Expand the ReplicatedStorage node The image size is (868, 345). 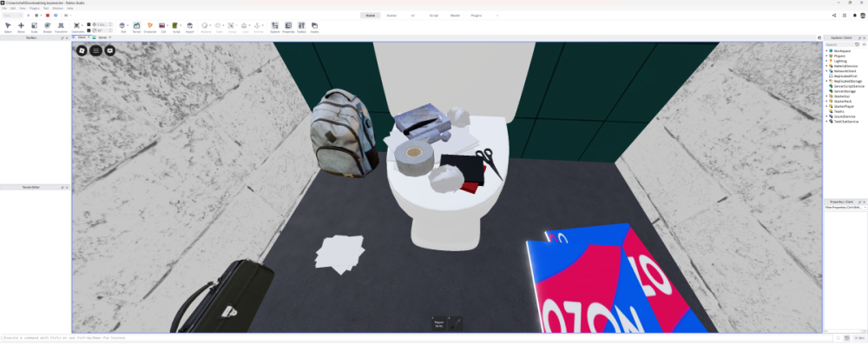(x=826, y=81)
